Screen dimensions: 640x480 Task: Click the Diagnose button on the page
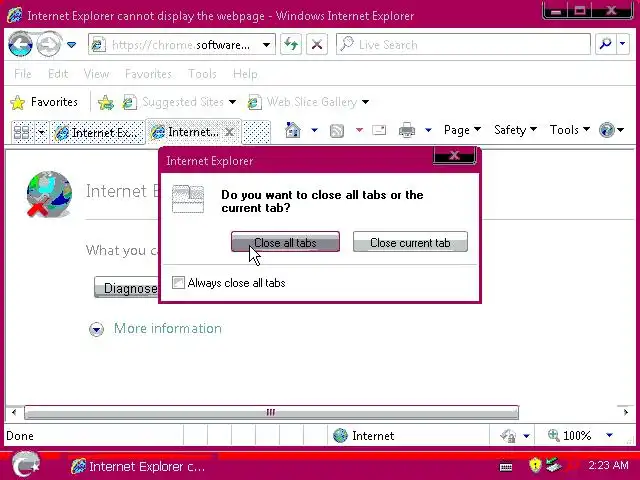(x=126, y=288)
